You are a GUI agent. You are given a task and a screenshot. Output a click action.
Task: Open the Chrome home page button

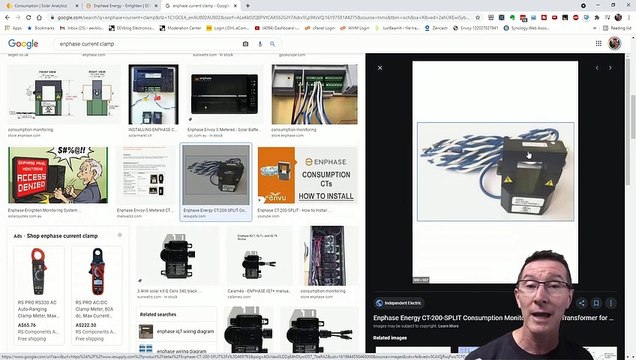coord(39,17)
